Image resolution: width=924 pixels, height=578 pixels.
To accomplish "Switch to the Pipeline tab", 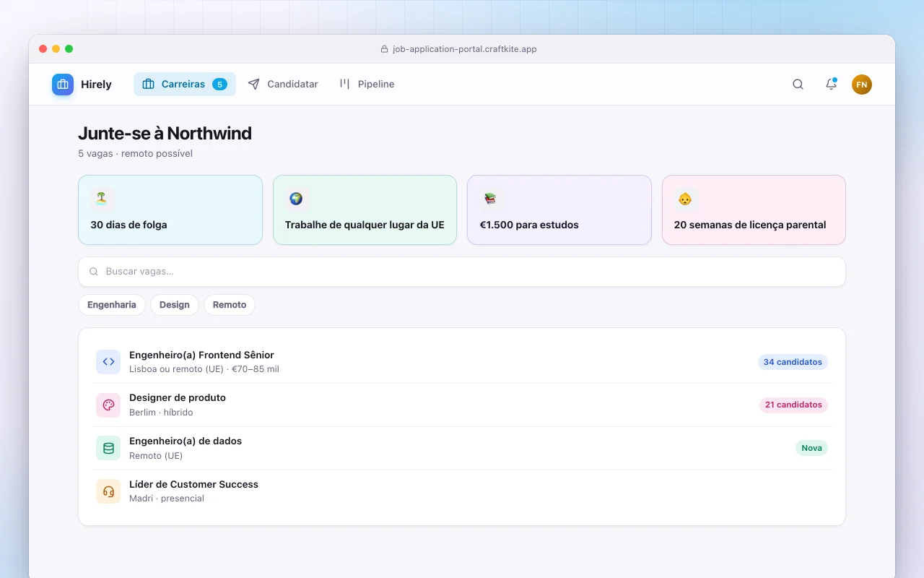I will coord(367,85).
